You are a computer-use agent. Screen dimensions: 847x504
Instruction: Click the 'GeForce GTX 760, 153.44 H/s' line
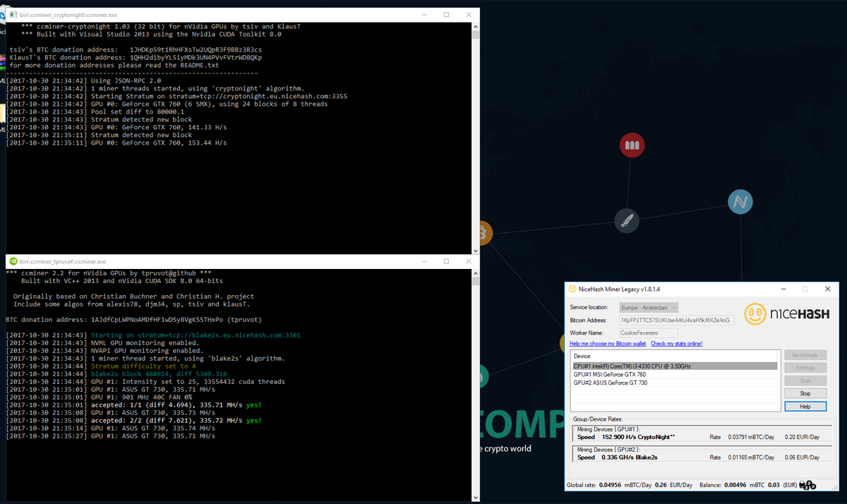click(116, 143)
